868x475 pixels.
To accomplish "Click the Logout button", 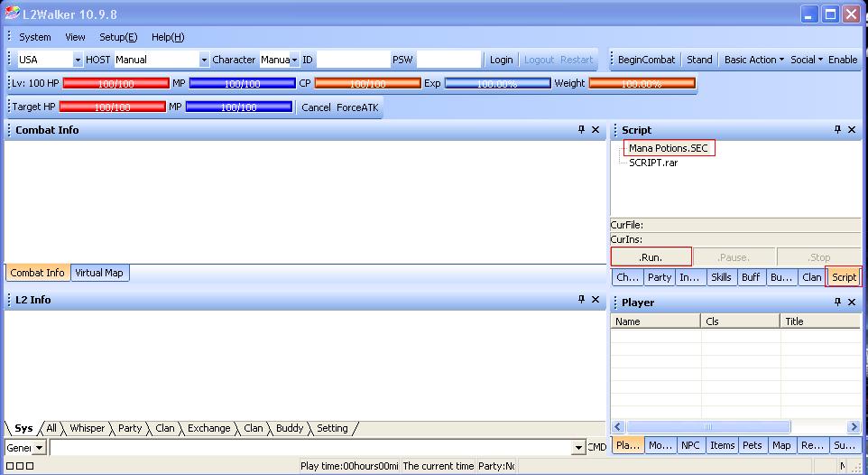I will (540, 60).
